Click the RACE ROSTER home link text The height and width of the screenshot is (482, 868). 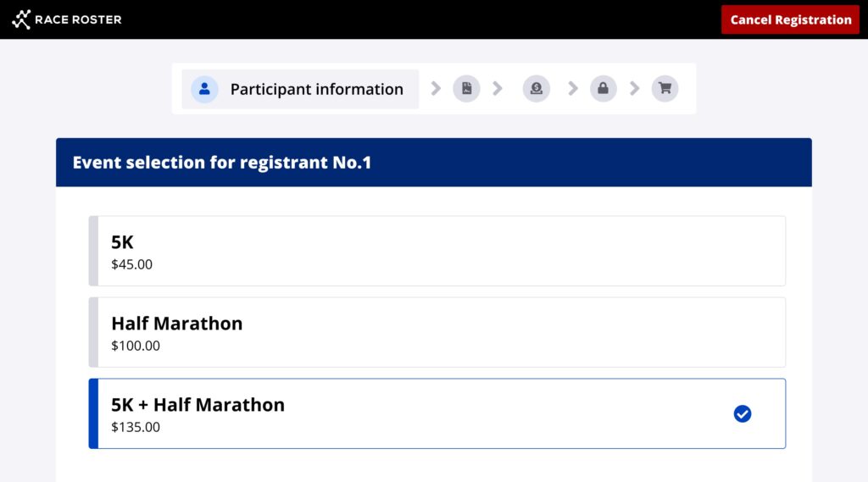point(78,19)
